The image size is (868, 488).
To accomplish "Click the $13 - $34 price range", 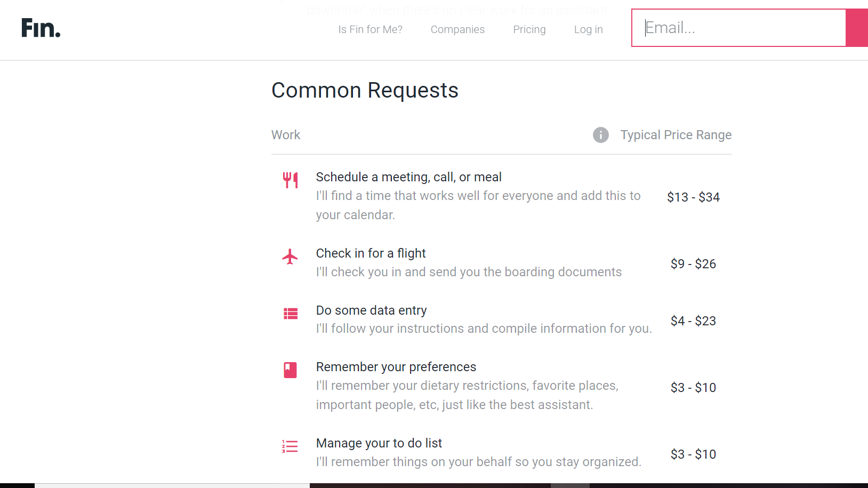I will pyautogui.click(x=693, y=197).
